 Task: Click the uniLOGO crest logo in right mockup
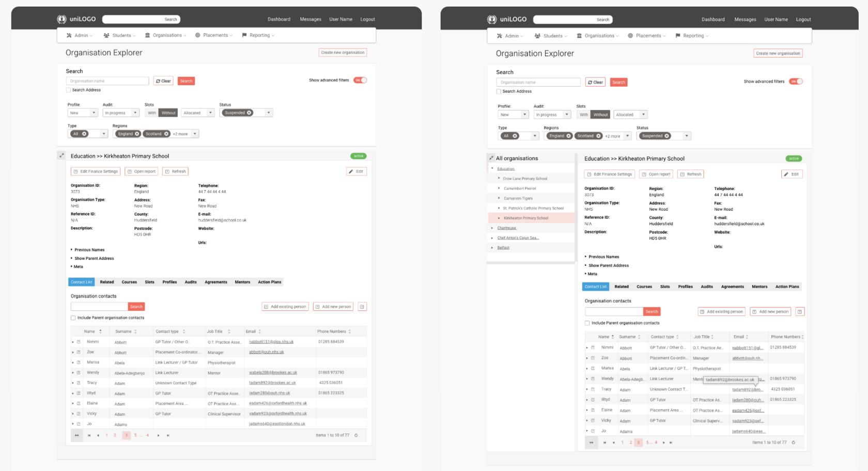coord(492,19)
